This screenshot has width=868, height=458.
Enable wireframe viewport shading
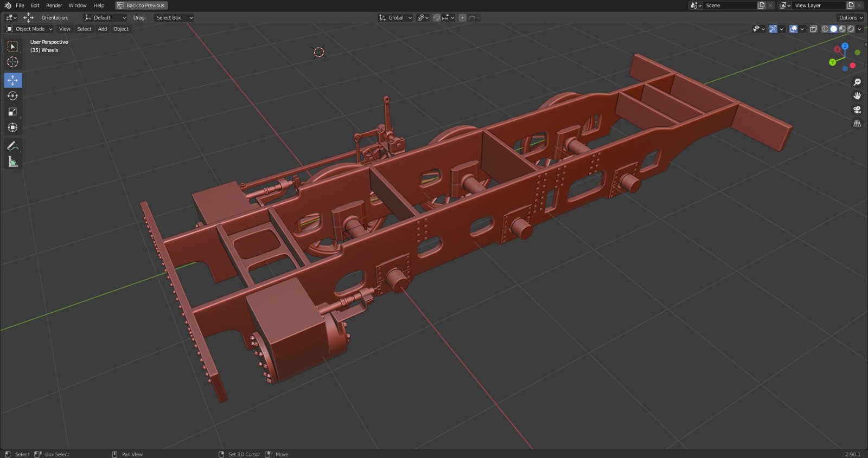pyautogui.click(x=825, y=29)
